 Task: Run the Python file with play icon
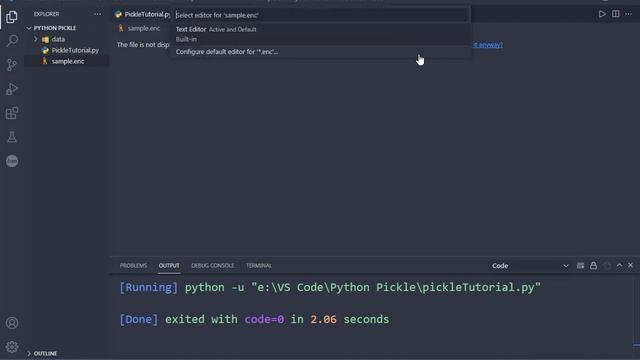coord(602,14)
